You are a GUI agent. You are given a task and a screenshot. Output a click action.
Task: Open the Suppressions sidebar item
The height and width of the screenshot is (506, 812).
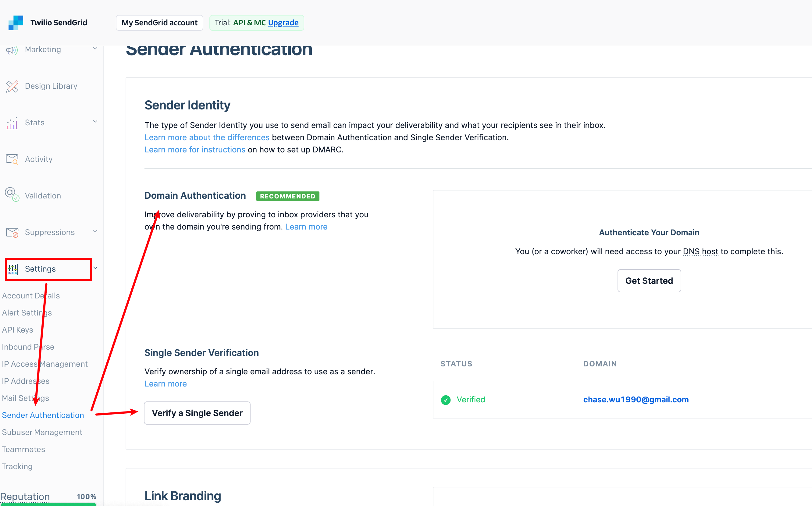coord(50,232)
